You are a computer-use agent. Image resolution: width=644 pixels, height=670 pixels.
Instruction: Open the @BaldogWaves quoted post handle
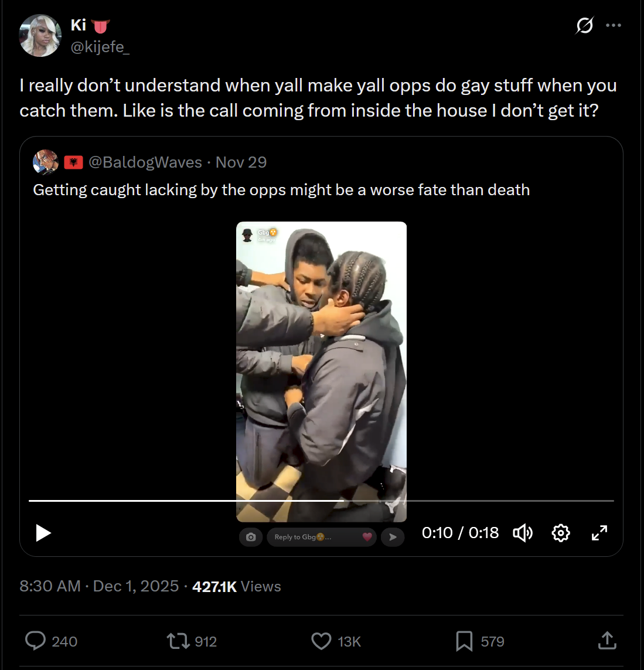(x=145, y=162)
